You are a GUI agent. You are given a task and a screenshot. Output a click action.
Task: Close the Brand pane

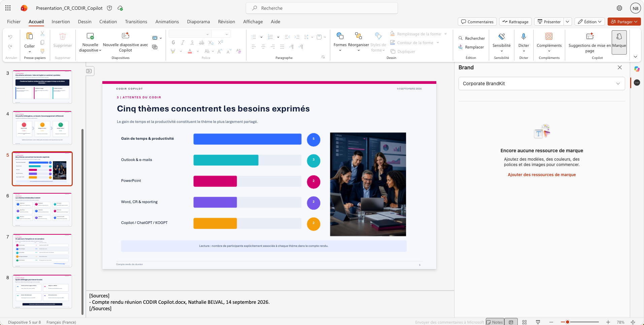click(620, 67)
